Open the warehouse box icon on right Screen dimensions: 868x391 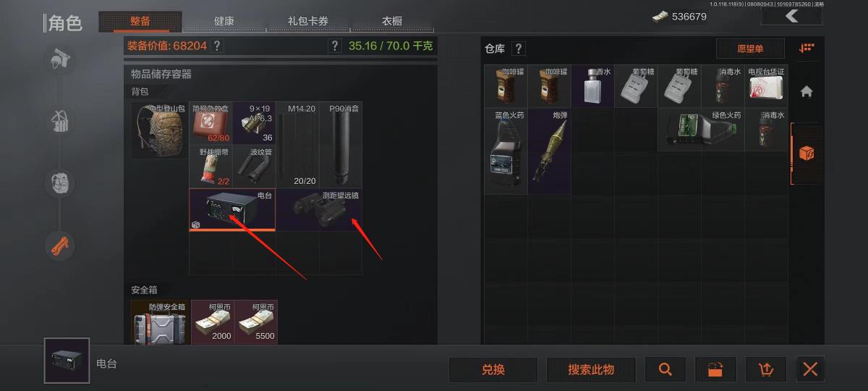pyautogui.click(x=807, y=154)
